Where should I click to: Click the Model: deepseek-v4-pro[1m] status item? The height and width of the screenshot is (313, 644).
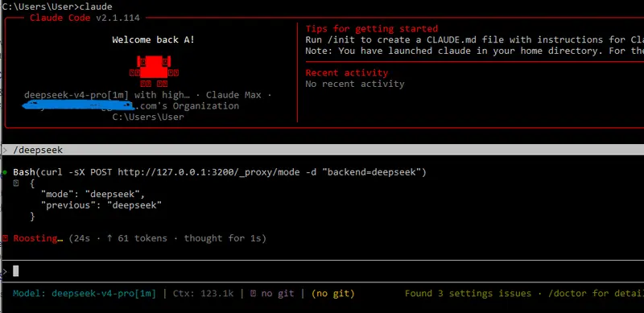coord(85,294)
